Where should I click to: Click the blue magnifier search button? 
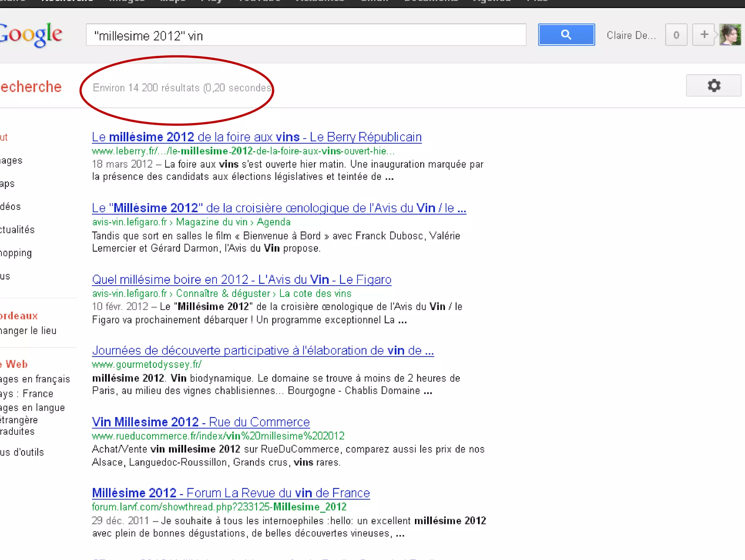566,35
